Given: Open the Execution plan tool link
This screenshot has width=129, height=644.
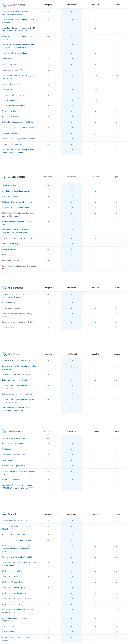Looking at the screenshot, I should tap(9, 64).
